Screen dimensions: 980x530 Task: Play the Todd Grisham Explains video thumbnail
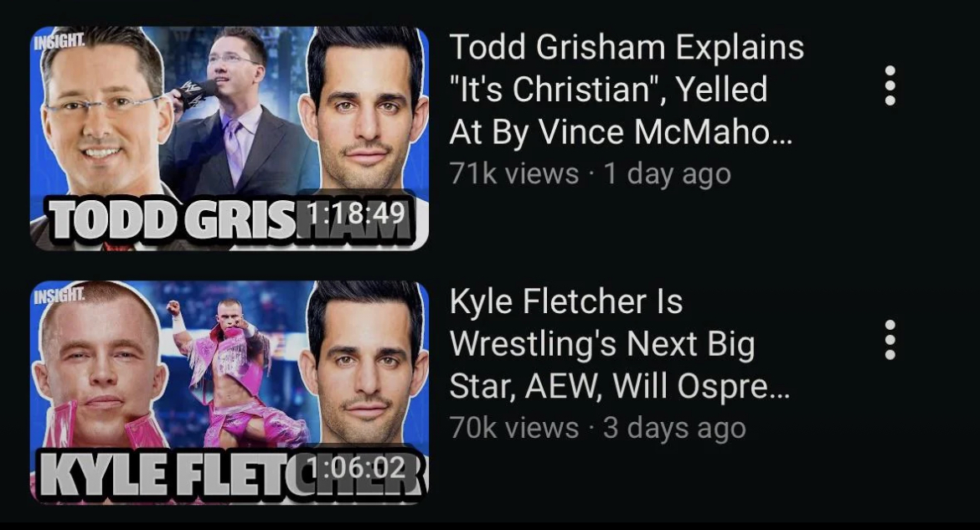pos(230,138)
